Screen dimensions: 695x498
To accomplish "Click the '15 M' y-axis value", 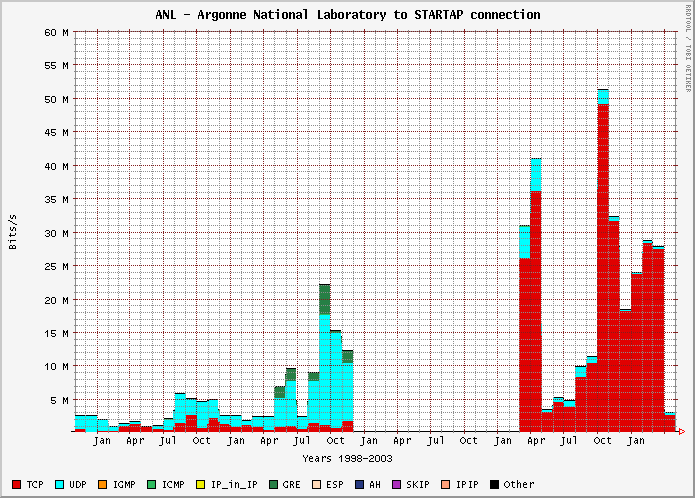I will (56, 333).
